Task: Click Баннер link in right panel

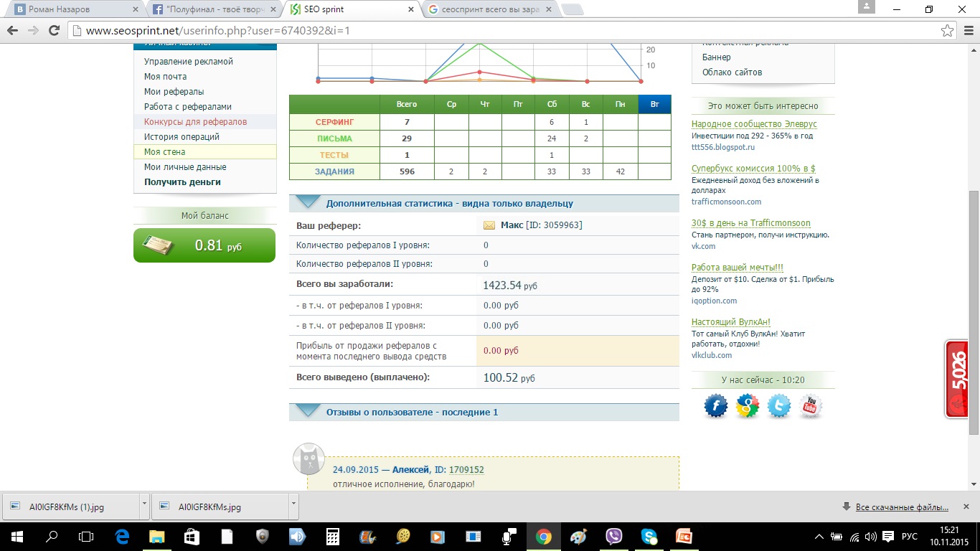Action: point(717,57)
